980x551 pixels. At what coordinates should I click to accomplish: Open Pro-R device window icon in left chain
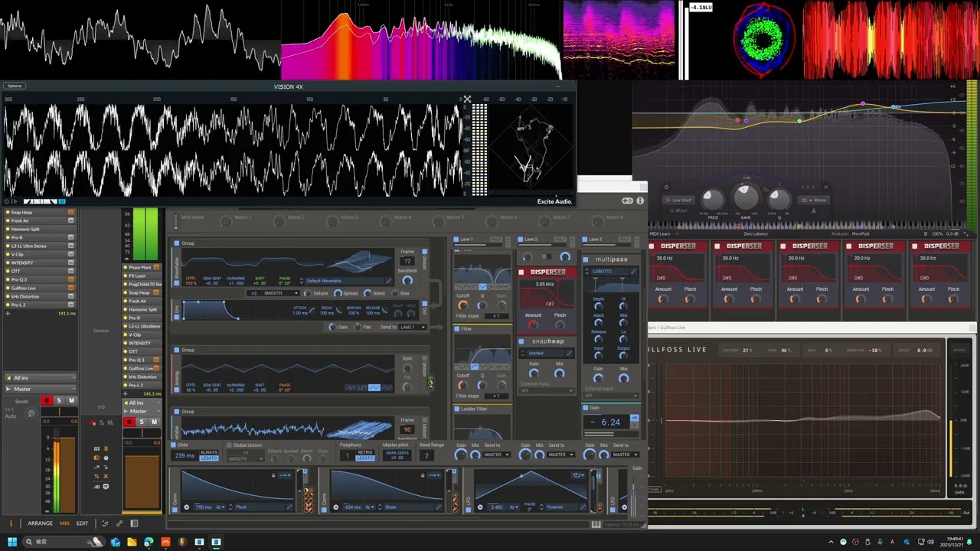click(71, 237)
